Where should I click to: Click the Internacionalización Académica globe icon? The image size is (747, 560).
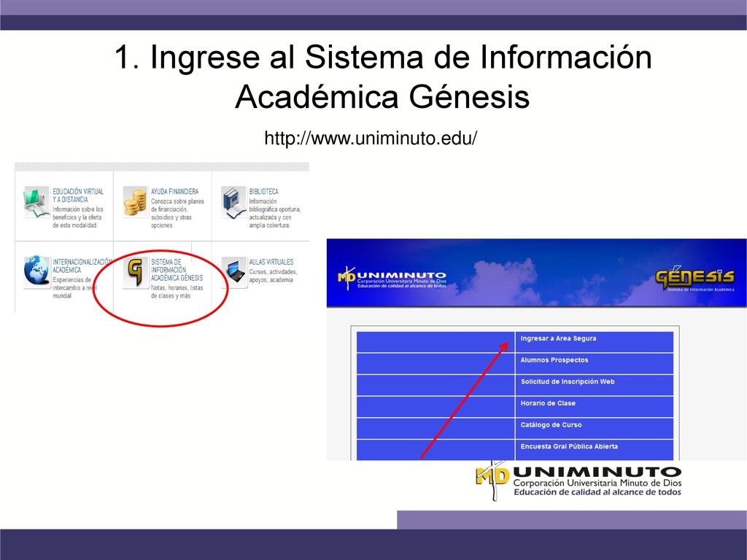pos(36,271)
